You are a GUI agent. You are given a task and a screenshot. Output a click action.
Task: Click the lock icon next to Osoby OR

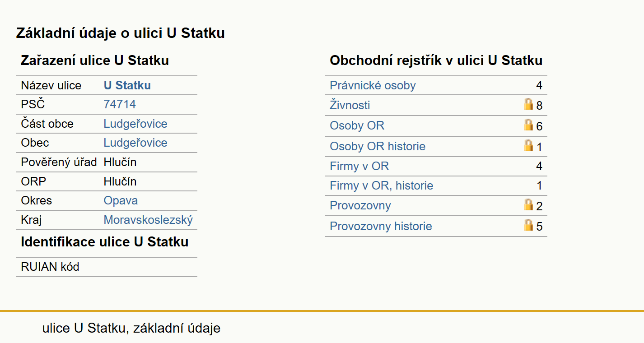click(x=528, y=125)
